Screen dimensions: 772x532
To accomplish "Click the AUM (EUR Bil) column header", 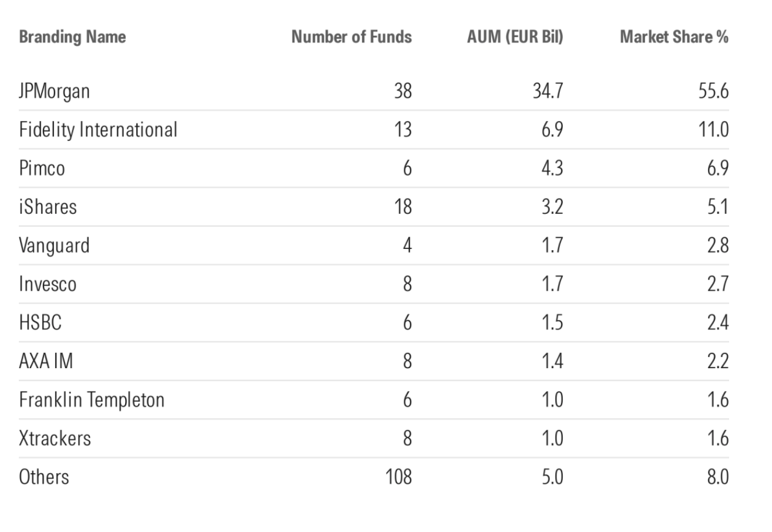I will point(515,37).
